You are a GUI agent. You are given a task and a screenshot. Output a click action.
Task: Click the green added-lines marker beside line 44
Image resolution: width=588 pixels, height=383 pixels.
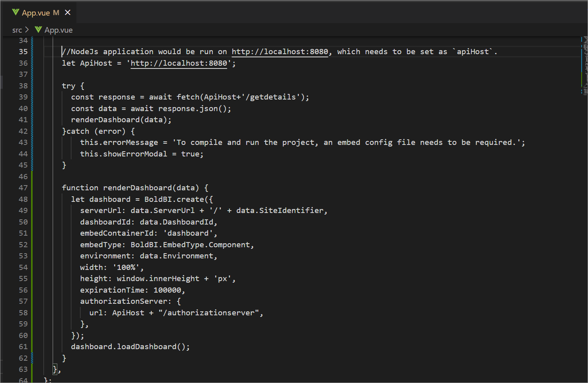point(33,154)
